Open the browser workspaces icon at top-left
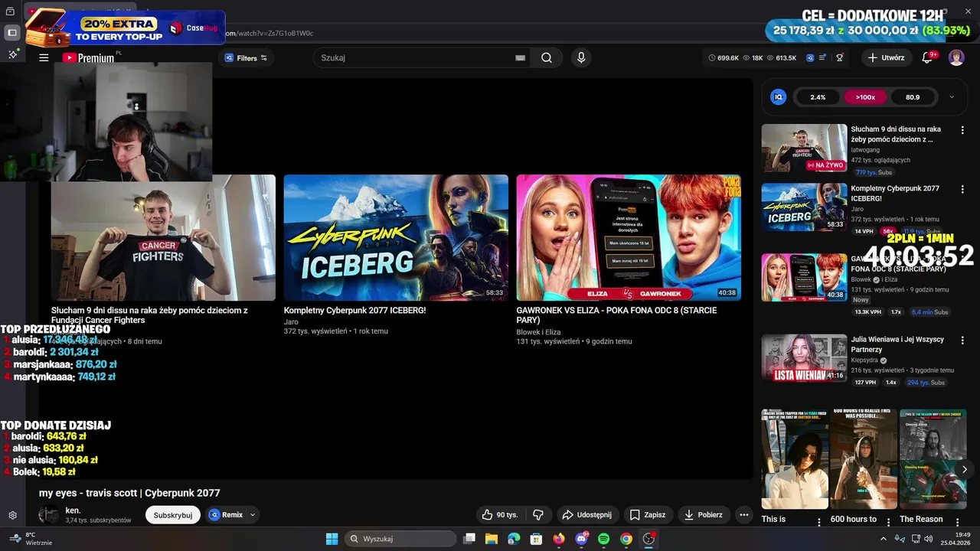 coord(10,11)
